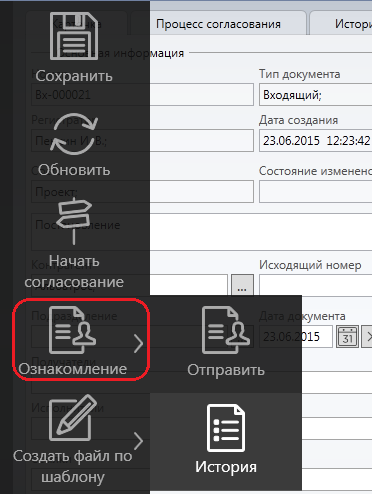Click the Создать файл по шаблону pencil icon

(x=73, y=418)
